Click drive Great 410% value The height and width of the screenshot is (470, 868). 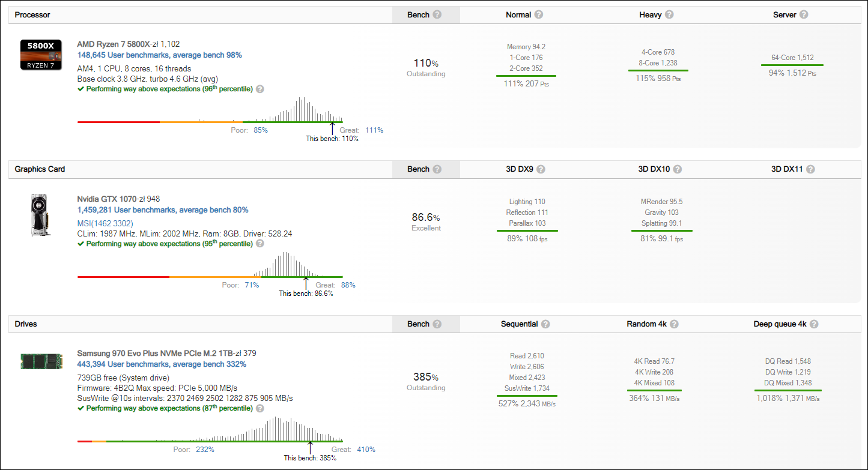point(366,450)
